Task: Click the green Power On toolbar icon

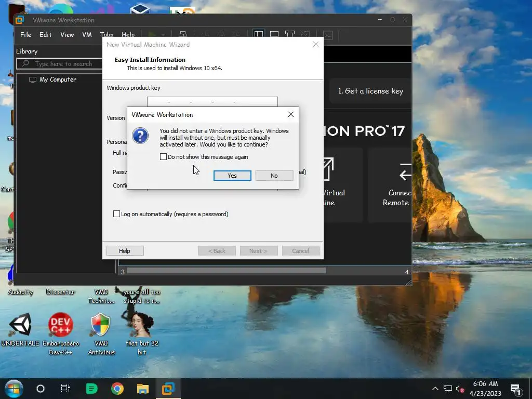Action: (x=152, y=34)
